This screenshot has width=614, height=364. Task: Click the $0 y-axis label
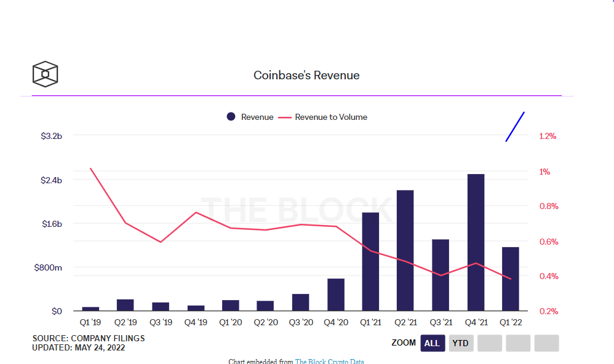(57, 312)
